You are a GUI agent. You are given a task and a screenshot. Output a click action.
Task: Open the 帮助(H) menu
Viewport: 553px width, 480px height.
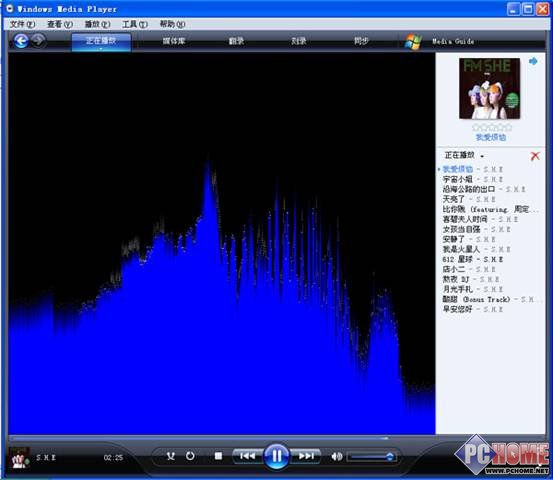point(172,24)
